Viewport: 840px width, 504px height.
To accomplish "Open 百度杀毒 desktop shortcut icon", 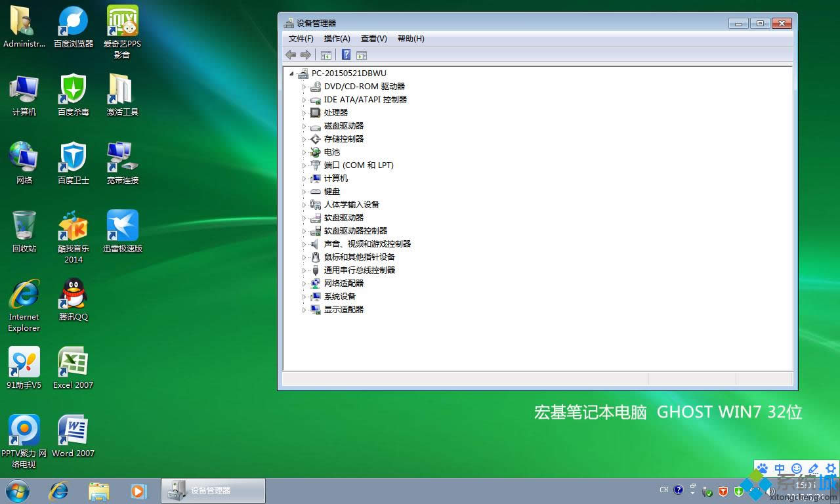I will click(x=73, y=89).
